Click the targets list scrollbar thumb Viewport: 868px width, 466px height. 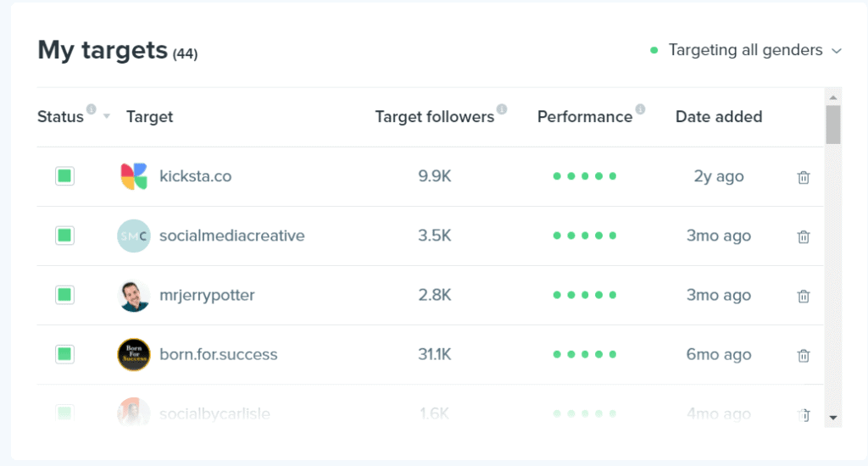click(833, 125)
